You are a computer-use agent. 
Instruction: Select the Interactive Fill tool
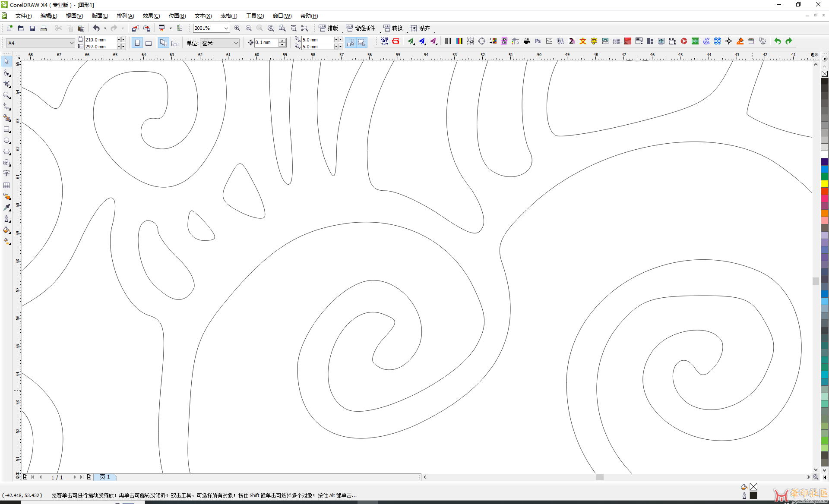(6, 242)
